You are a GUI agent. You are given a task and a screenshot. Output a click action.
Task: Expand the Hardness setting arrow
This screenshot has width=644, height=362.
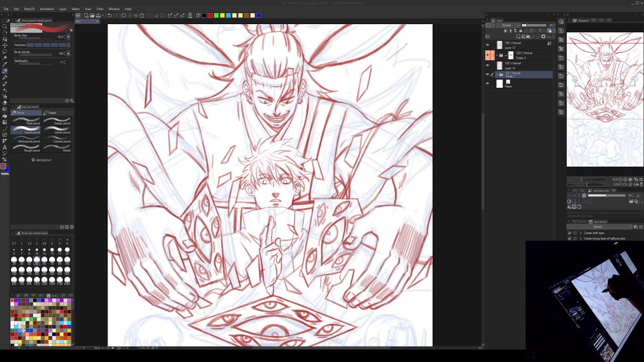click(68, 45)
